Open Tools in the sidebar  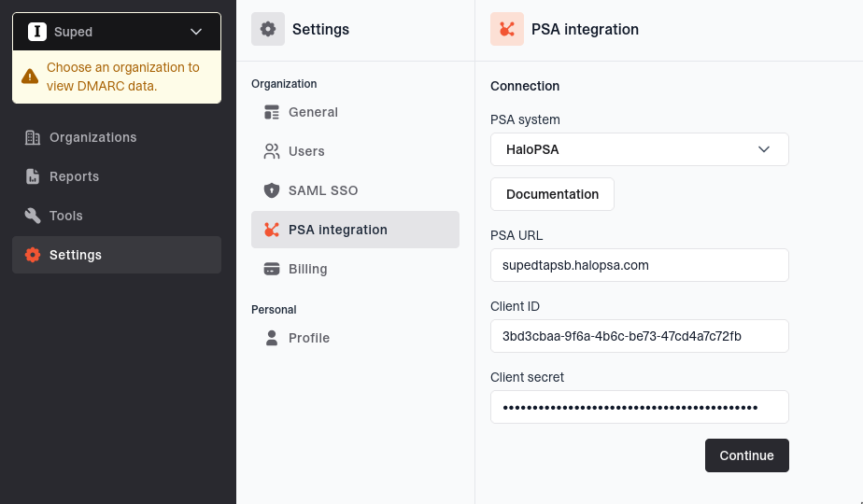pyautogui.click(x=117, y=216)
